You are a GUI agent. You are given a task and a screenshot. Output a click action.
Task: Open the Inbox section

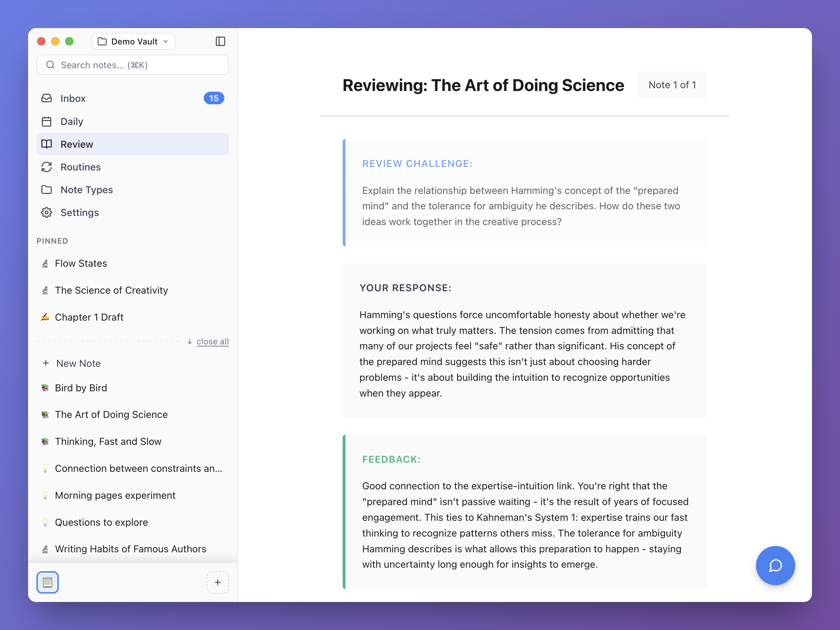(72, 98)
